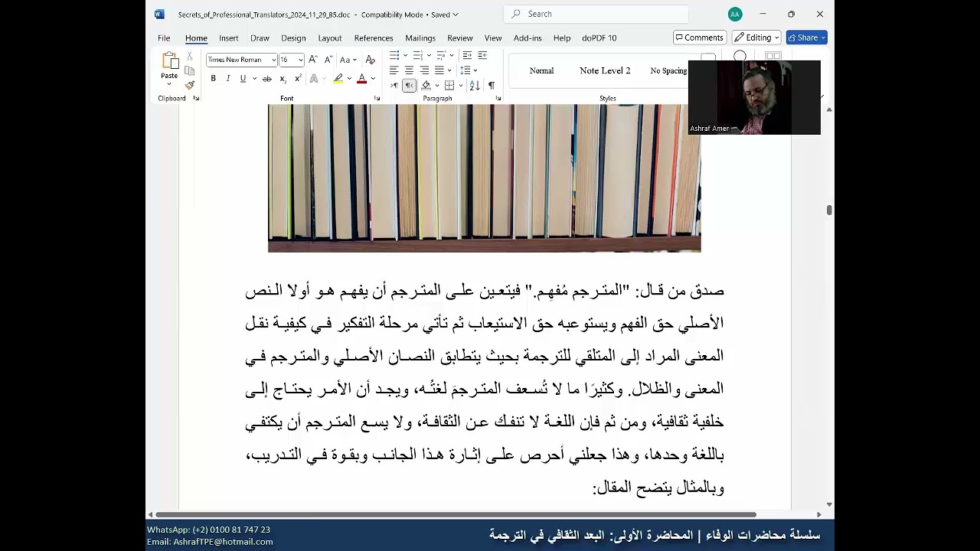Click the red font color swatch
The height and width of the screenshot is (551, 980).
(x=362, y=79)
